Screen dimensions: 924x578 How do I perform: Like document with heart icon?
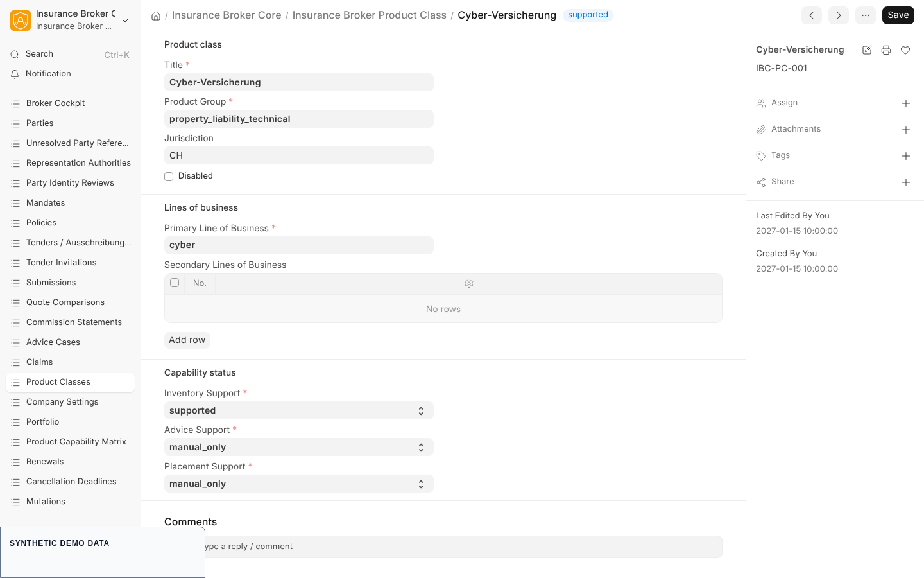tap(905, 50)
